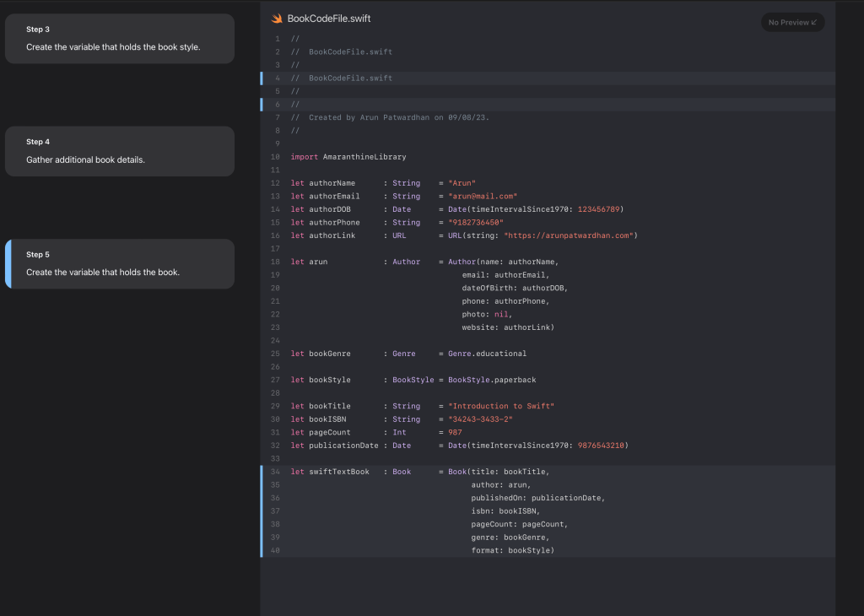
Task: Click line number 34 in the gutter
Action: [x=275, y=472]
